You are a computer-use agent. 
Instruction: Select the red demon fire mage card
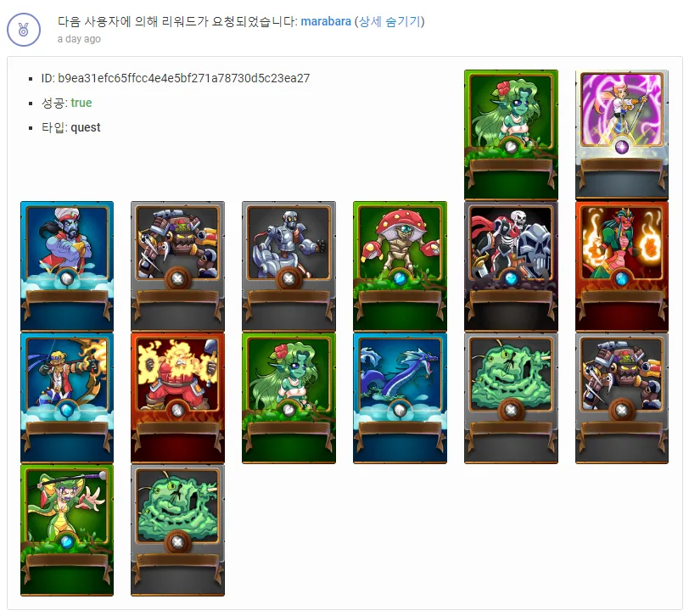point(622,266)
